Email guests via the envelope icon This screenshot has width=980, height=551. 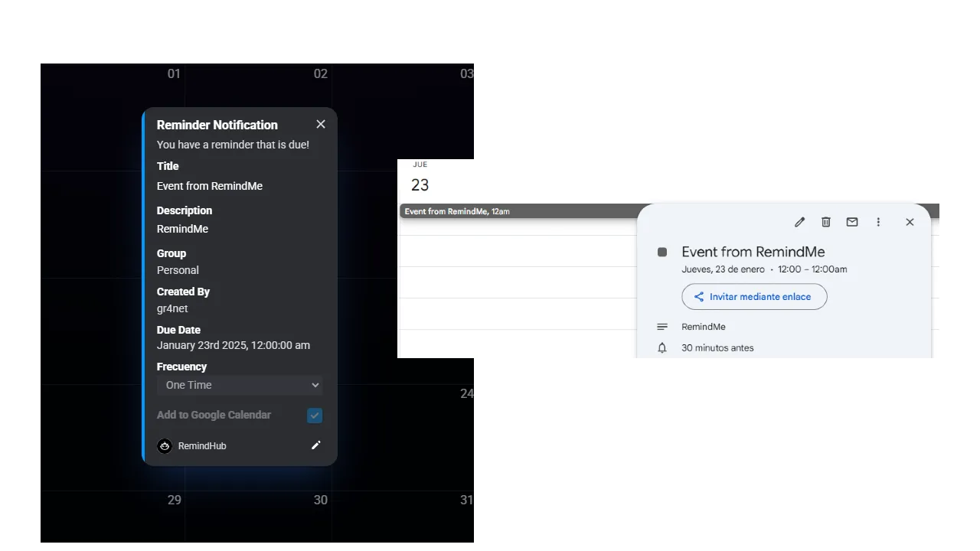coord(851,222)
